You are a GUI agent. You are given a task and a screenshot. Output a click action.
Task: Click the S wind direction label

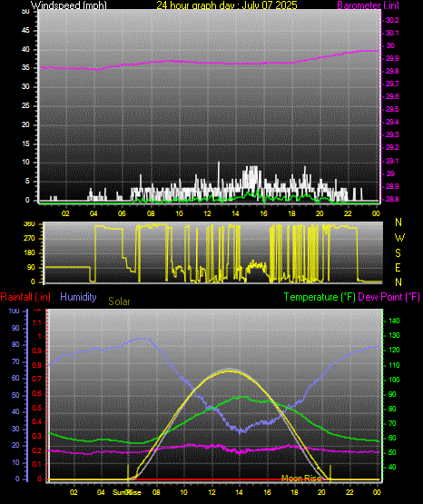click(x=398, y=253)
